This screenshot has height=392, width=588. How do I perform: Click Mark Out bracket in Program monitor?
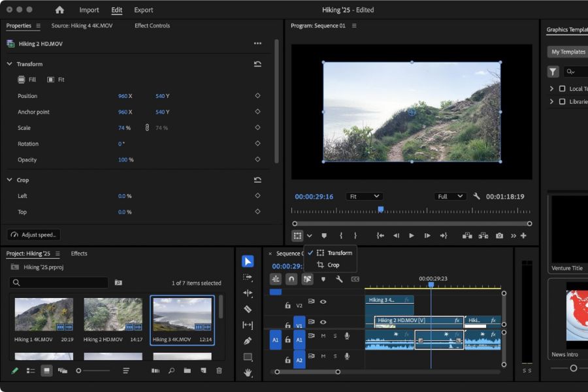(355, 236)
